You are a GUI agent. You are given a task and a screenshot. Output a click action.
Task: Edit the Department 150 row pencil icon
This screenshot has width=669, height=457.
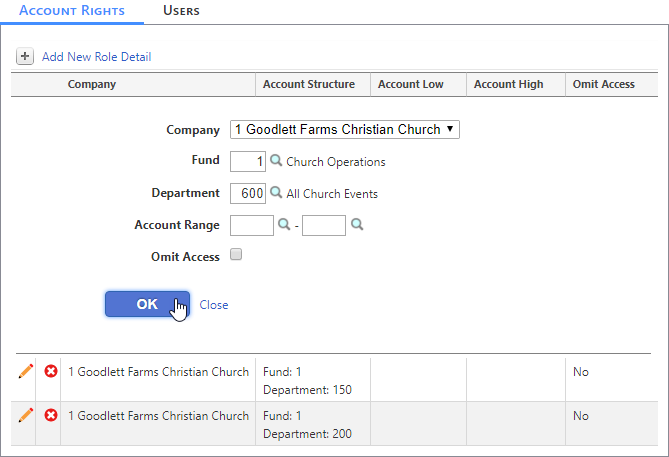click(x=25, y=372)
